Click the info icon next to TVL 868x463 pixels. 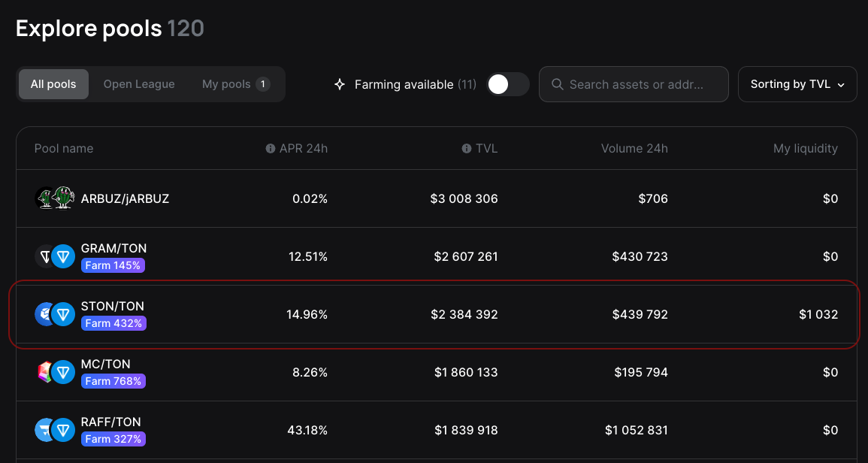467,148
